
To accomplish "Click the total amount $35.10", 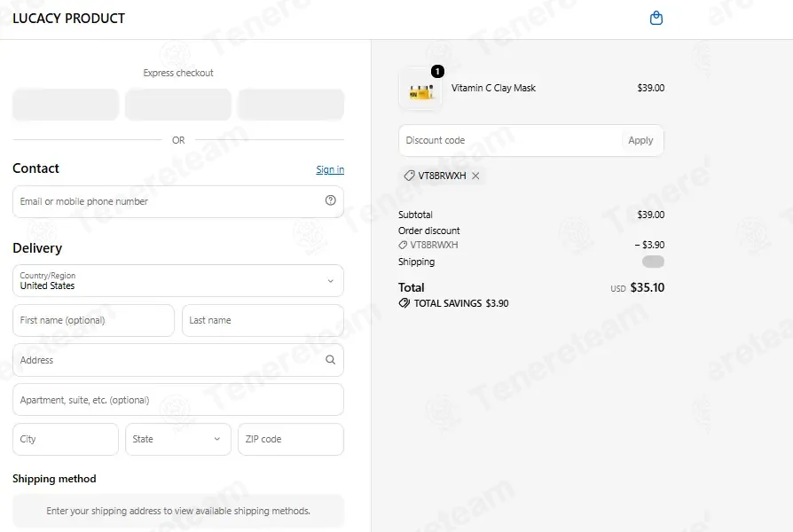I will tap(648, 288).
